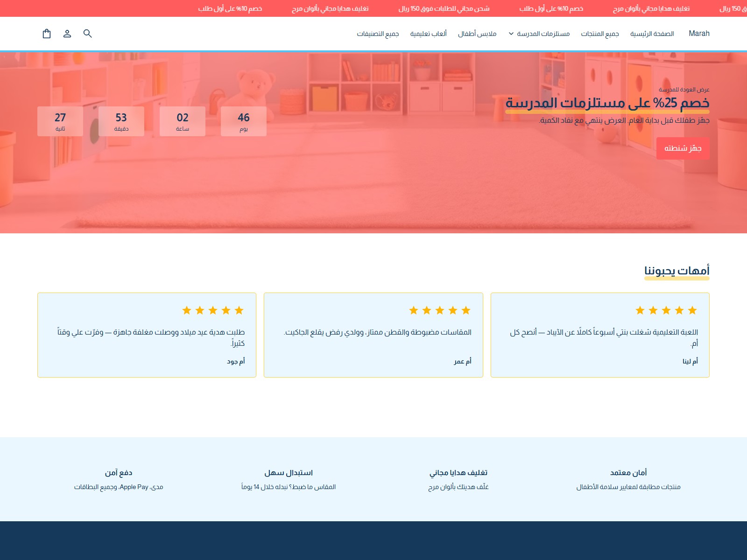Click the text غلّف هديتك بألوان مرح
This screenshot has width=747, height=560.
click(458, 487)
